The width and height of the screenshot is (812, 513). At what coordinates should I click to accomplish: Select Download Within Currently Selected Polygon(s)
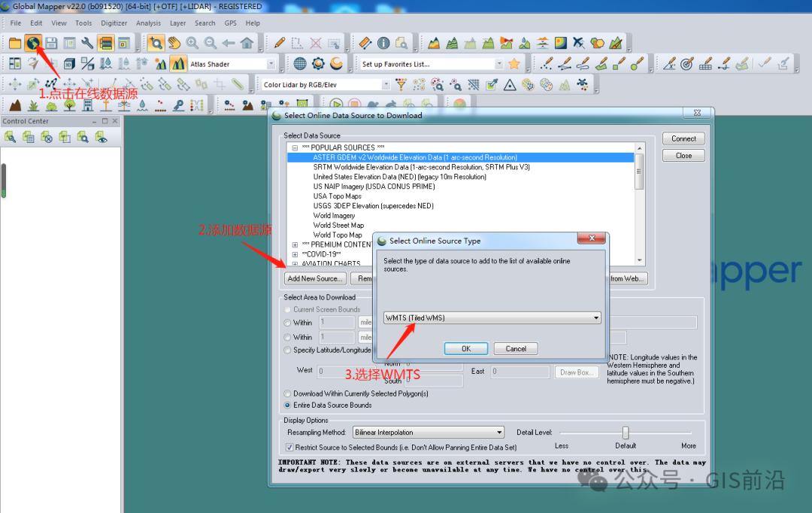pos(287,394)
